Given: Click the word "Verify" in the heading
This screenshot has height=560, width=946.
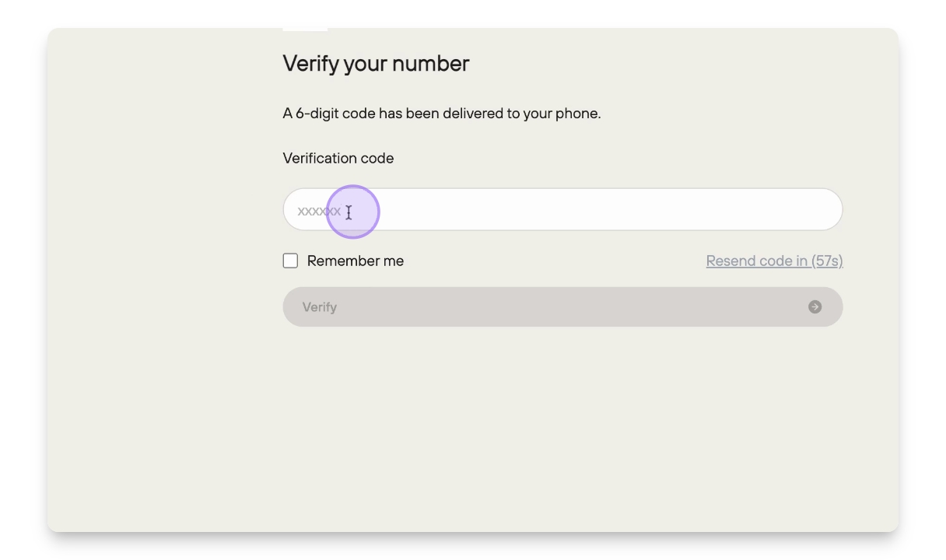Looking at the screenshot, I should coord(310,64).
